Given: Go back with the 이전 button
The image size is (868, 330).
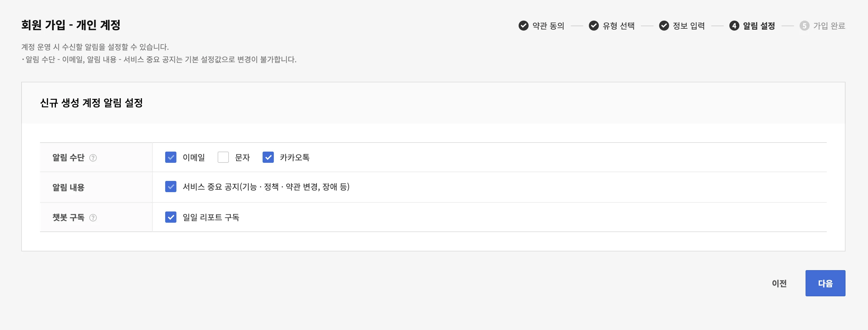Looking at the screenshot, I should [779, 283].
